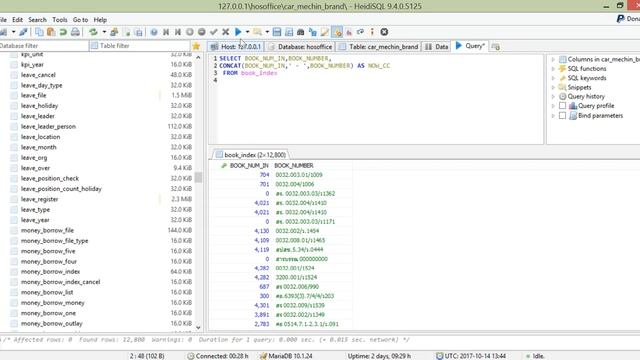Open the Help menu
The height and width of the screenshot is (360, 640).
pos(100,20)
